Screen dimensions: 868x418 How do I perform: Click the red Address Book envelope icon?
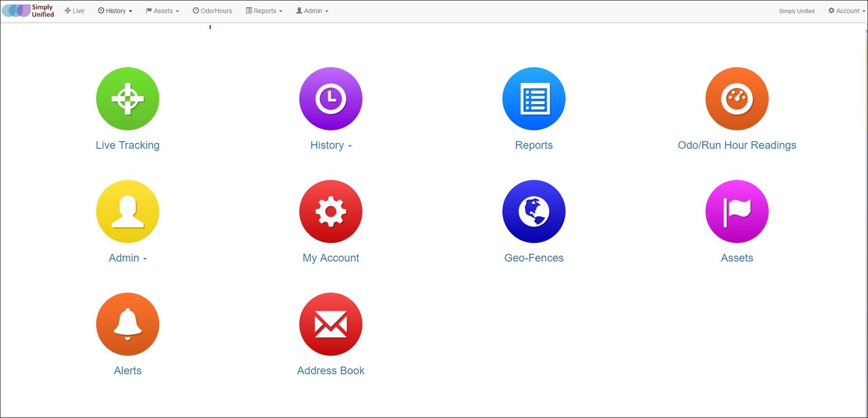[x=331, y=324]
